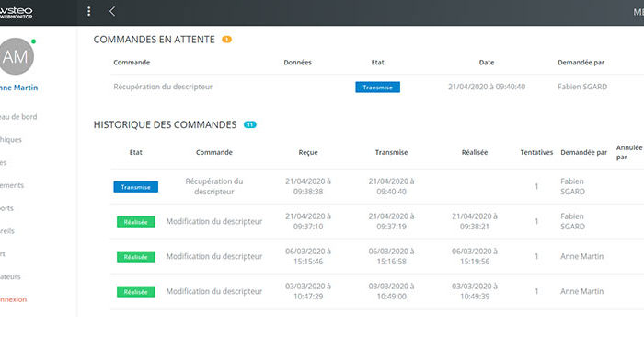This screenshot has height=351, width=644.
Task: Click Transmise badge in history table
Action: click(x=135, y=187)
